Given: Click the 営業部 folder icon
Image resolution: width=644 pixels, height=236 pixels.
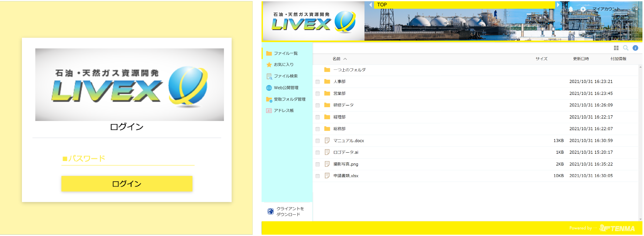Looking at the screenshot, I should (x=327, y=93).
